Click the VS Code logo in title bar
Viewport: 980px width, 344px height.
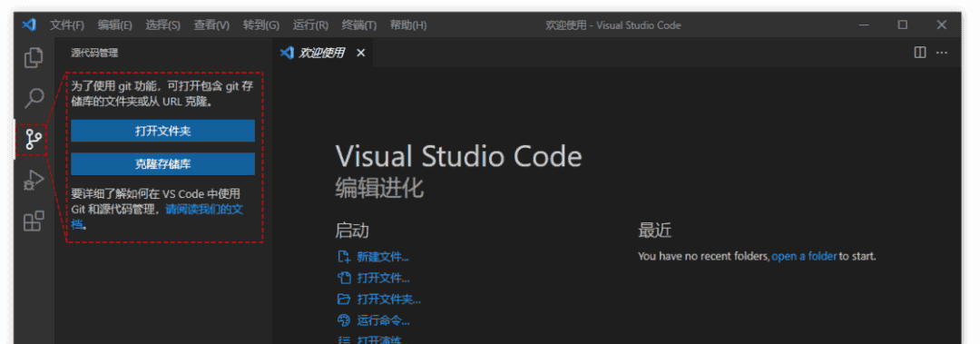click(x=29, y=25)
